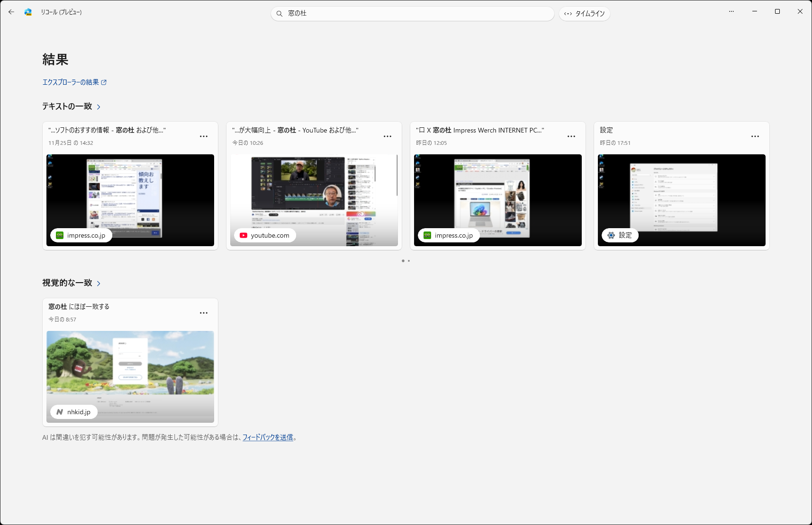The width and height of the screenshot is (812, 525).
Task: Open the 設定 window snapshot thumbnail
Action: pos(682,200)
